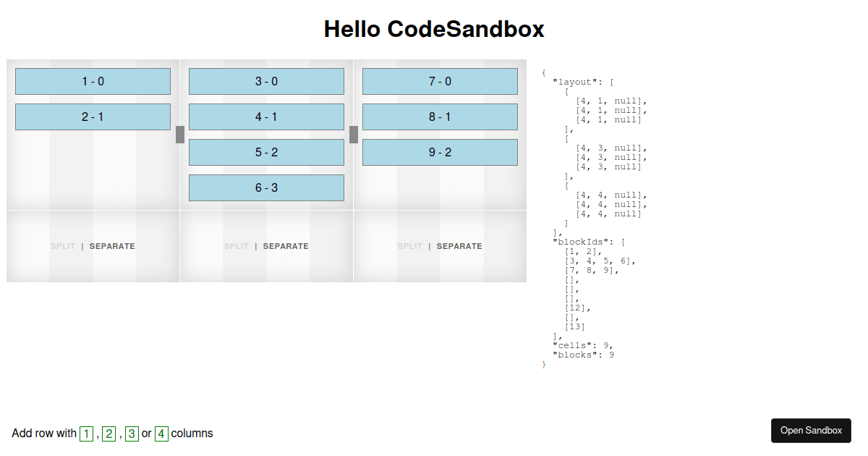Select block 4 - 1 in the middle column
The width and height of the screenshot is (868, 456).
266,117
